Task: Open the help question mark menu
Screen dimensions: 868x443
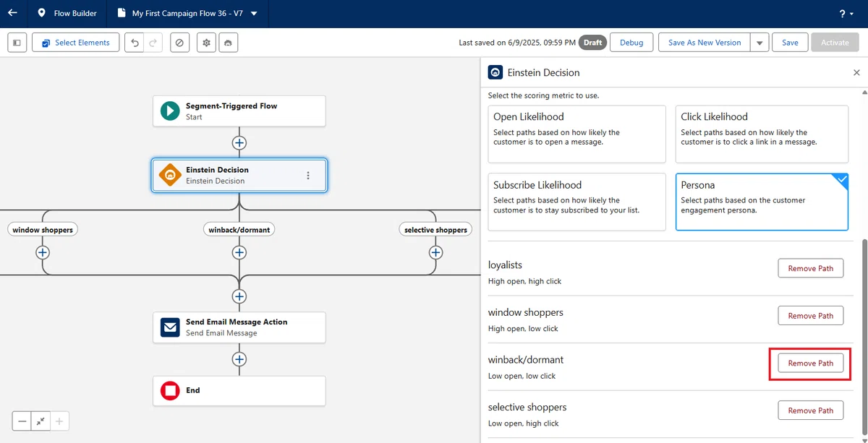Action: (846, 14)
